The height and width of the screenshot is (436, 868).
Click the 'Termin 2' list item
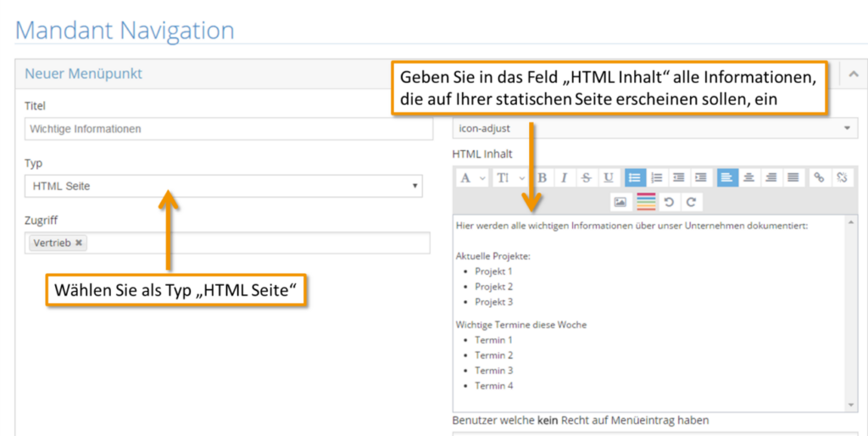[494, 355]
